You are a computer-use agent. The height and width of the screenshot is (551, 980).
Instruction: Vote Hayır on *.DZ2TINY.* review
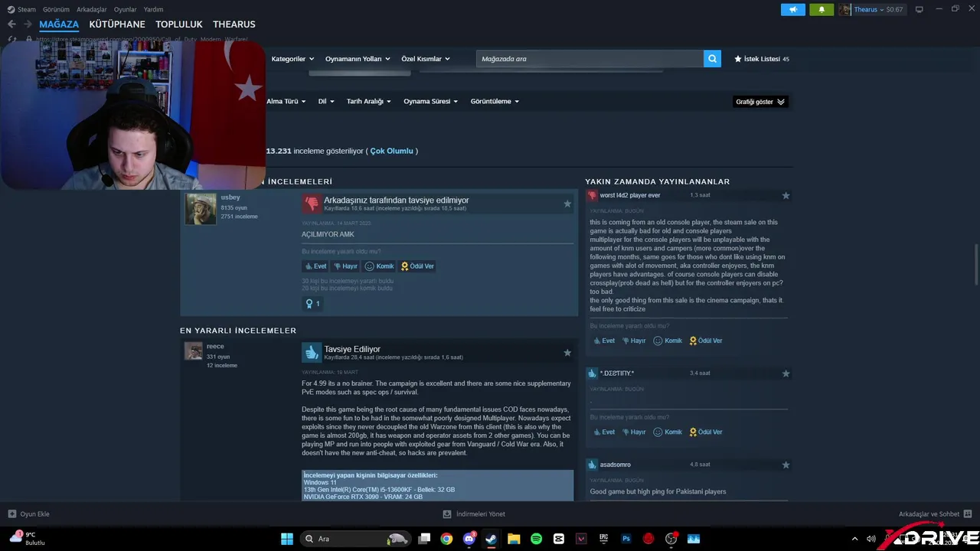point(633,432)
